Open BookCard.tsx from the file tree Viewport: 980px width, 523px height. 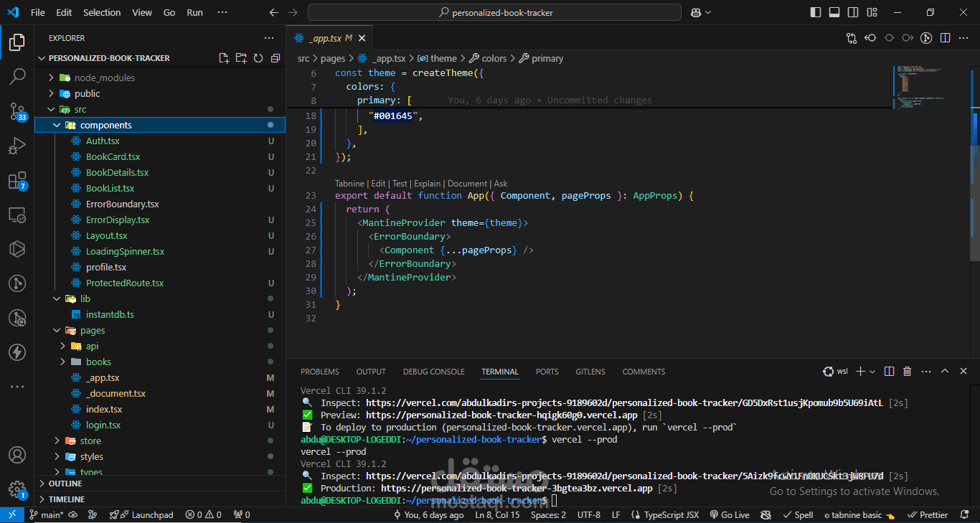click(x=113, y=156)
